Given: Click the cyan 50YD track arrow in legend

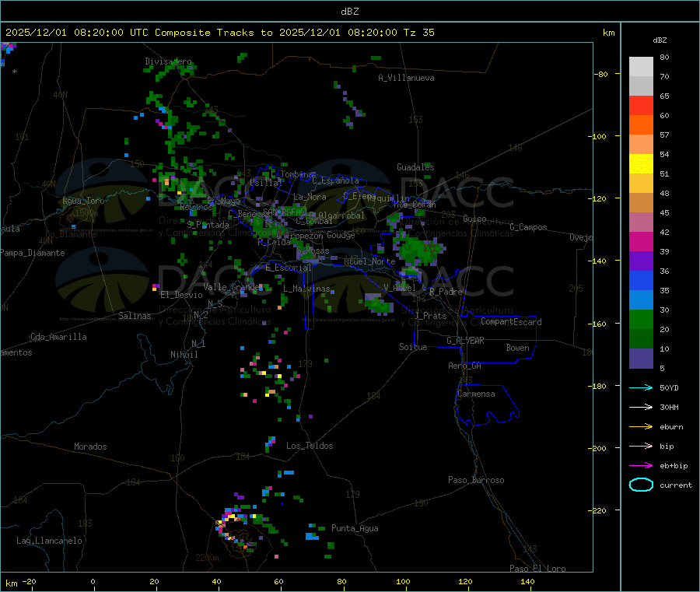Looking at the screenshot, I should coord(641,387).
